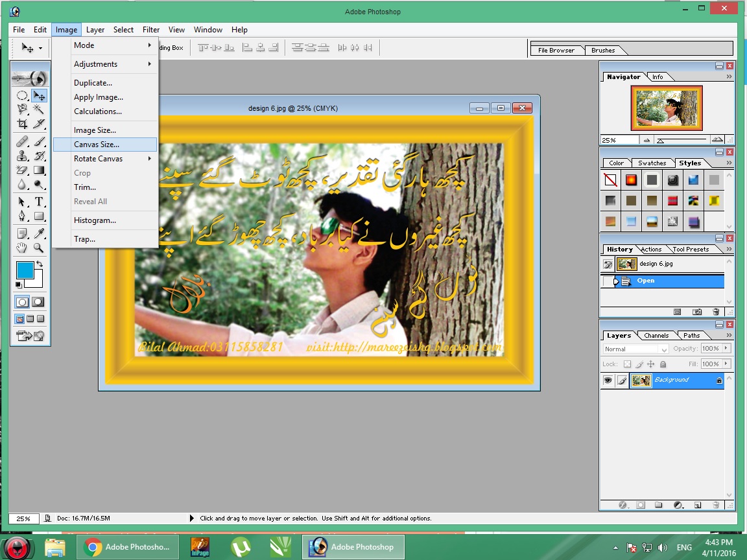Open the blending mode Normal dropdown
747x560 pixels.
point(635,349)
